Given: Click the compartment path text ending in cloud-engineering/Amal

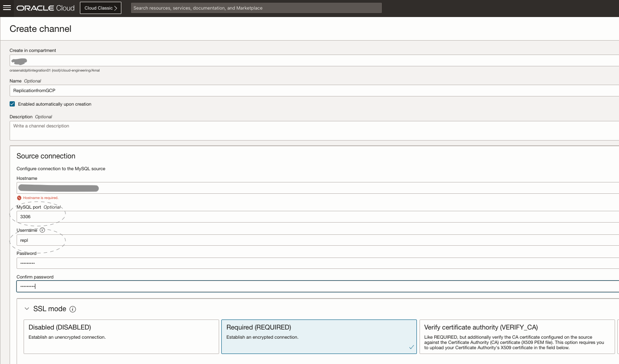Looking at the screenshot, I should (x=55, y=70).
